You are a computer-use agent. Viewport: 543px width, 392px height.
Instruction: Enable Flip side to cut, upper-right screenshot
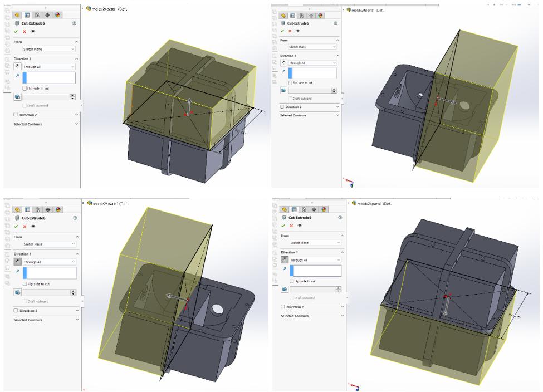pyautogui.click(x=290, y=83)
